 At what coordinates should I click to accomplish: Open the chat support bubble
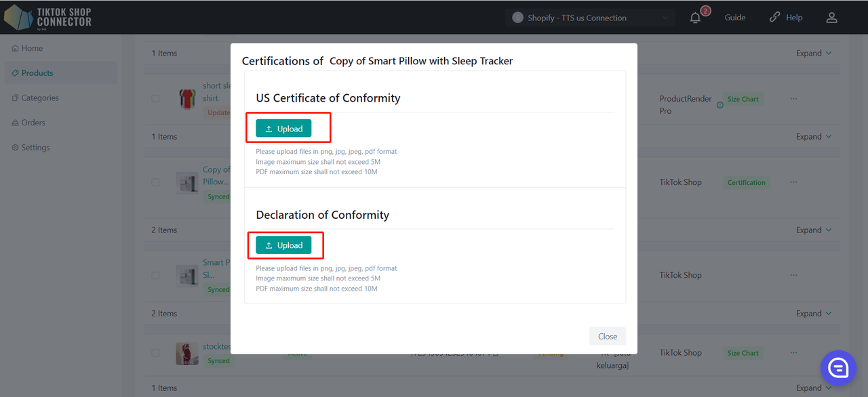click(838, 368)
